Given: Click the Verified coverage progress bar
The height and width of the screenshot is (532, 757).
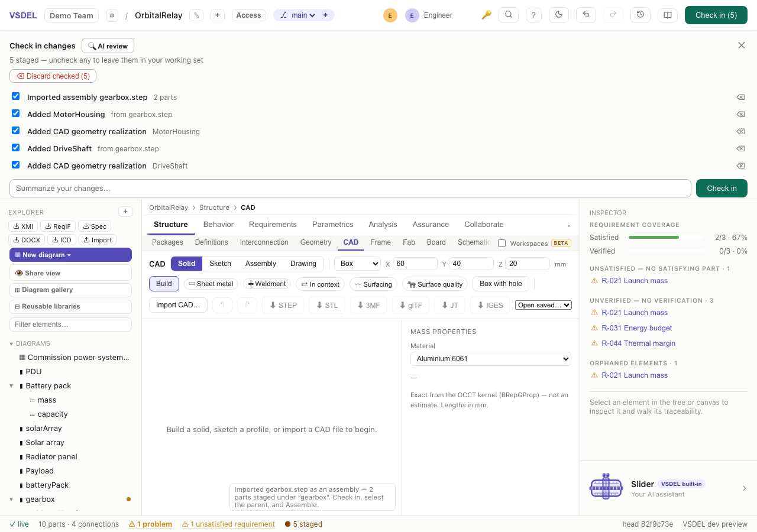Looking at the screenshot, I should point(666,251).
